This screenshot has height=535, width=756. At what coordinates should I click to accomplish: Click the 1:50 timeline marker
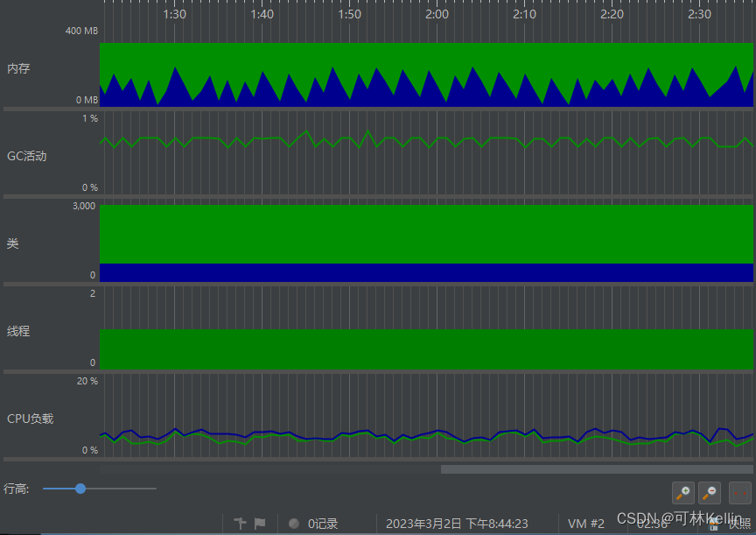(349, 15)
